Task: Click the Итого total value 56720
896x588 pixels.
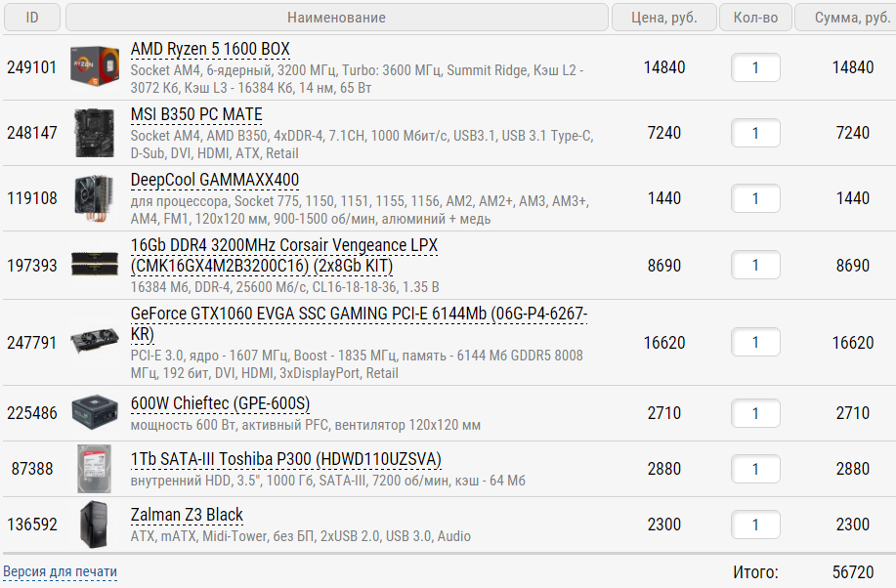Action: click(x=853, y=572)
